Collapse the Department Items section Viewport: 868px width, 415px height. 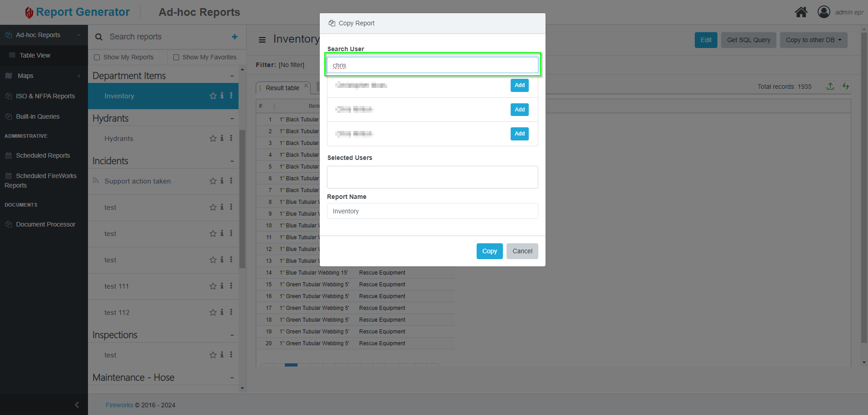coord(232,76)
